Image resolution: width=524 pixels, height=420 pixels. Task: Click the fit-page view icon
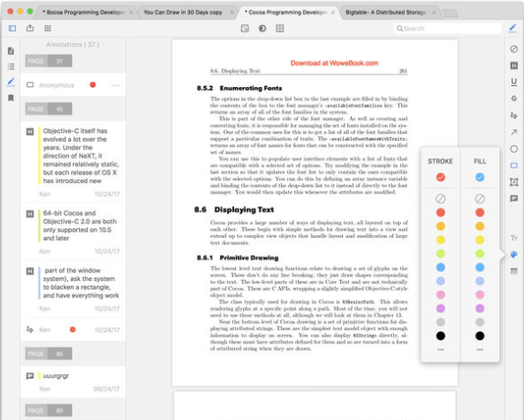[245, 29]
